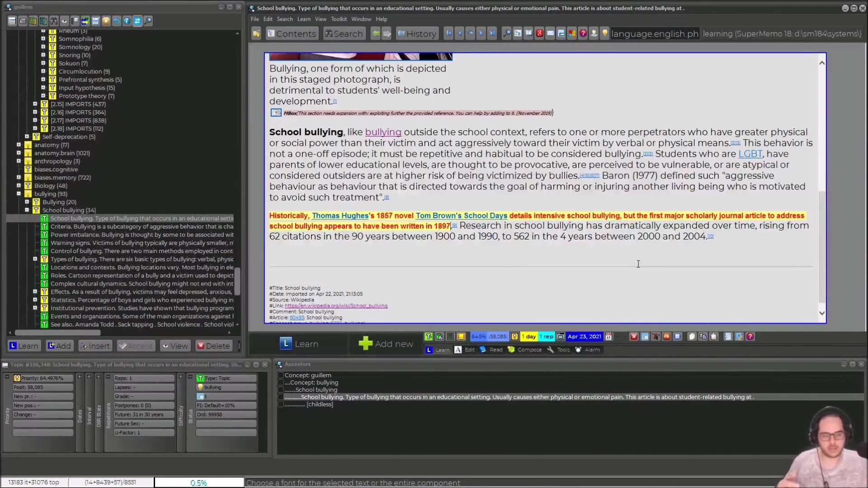Jump to first element with the navigation arrow

(448, 33)
